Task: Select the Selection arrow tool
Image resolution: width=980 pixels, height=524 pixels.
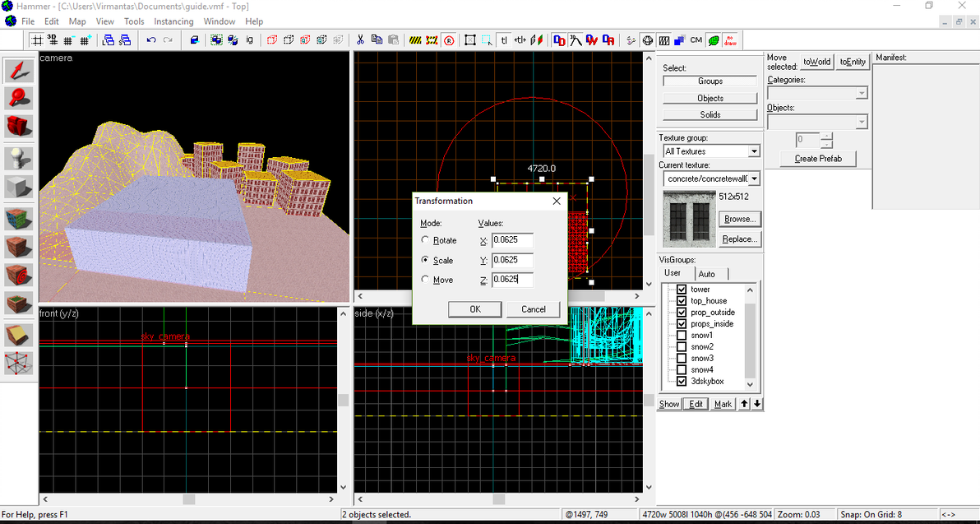Action: (19, 71)
